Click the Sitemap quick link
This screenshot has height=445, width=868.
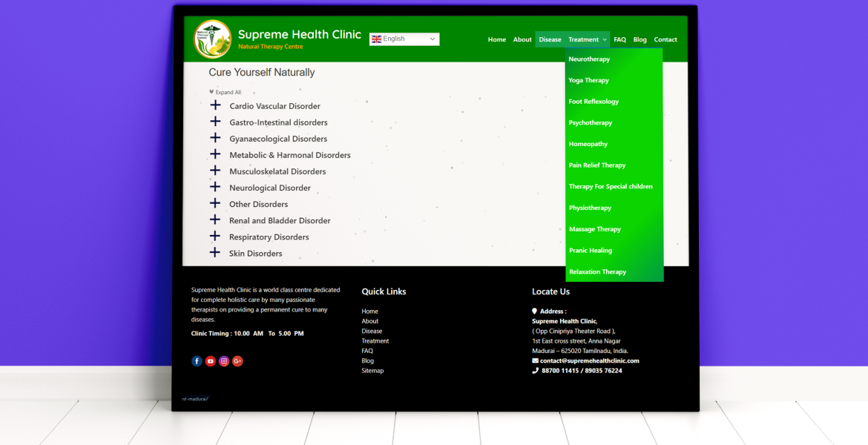click(x=372, y=371)
